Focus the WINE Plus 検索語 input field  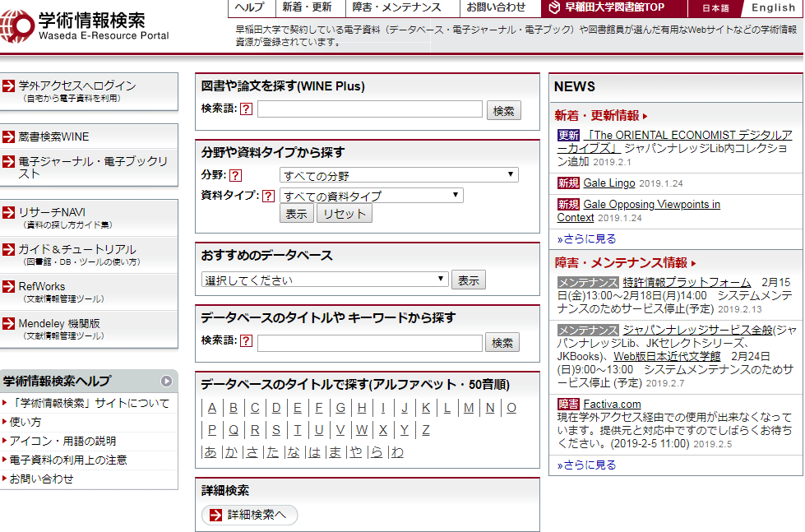coord(370,109)
